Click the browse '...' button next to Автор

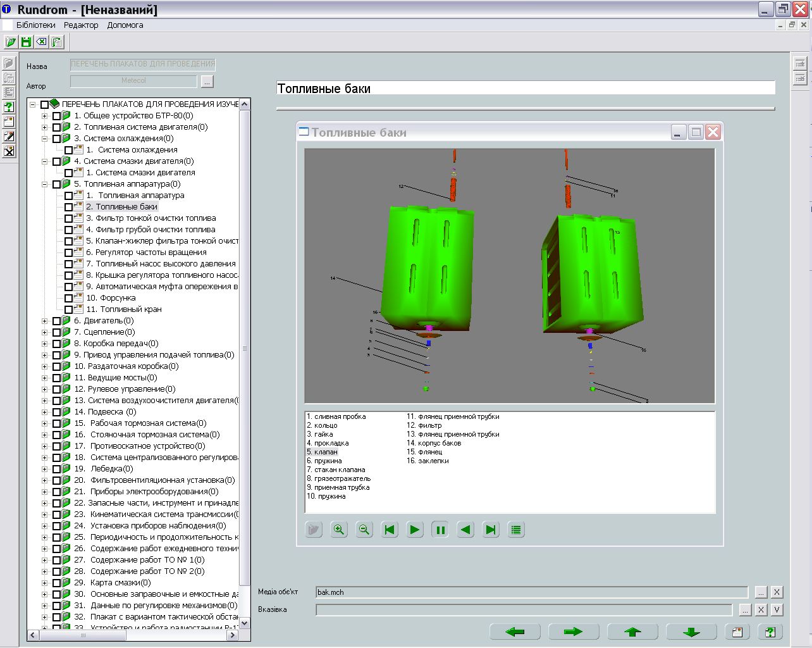[207, 82]
